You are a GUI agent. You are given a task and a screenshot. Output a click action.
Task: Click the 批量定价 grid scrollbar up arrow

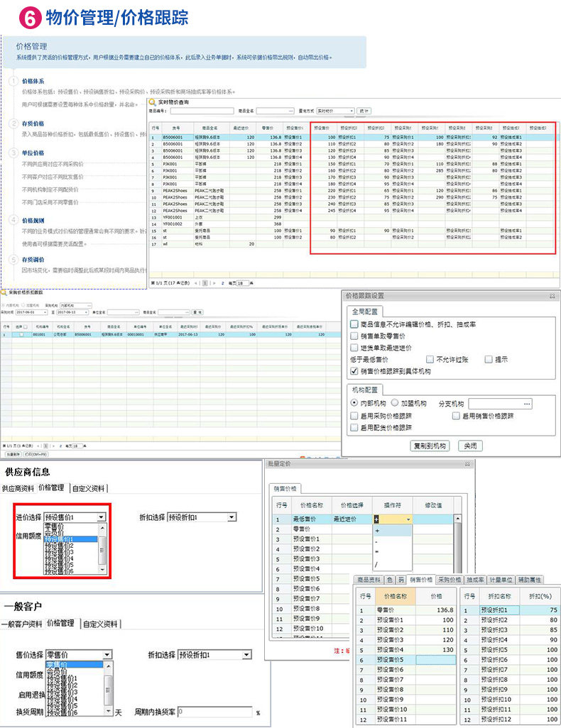[458, 518]
